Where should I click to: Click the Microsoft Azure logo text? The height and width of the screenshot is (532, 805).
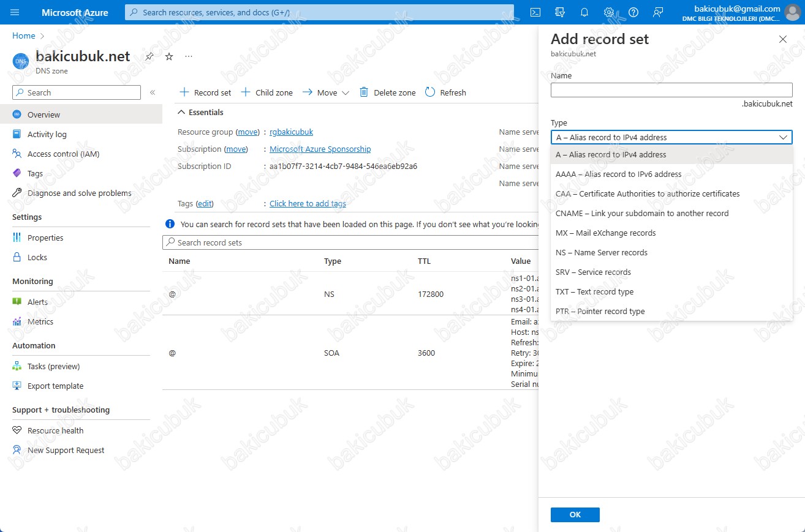75,12
